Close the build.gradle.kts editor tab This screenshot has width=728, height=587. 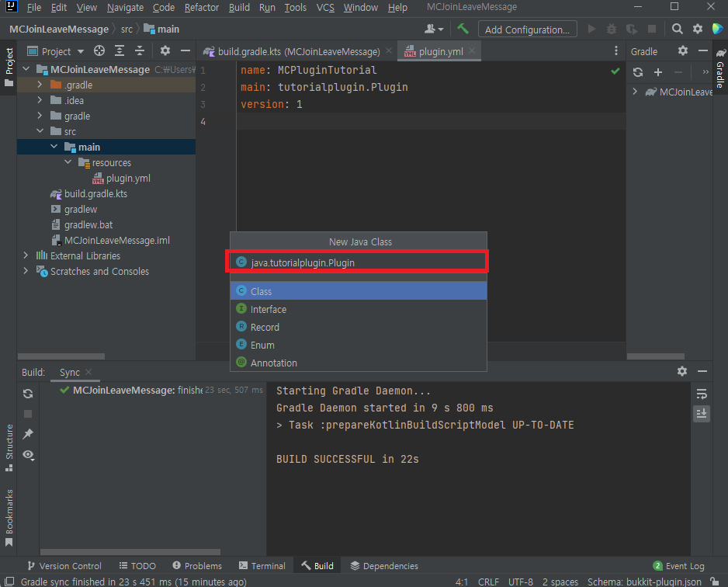[x=389, y=50]
